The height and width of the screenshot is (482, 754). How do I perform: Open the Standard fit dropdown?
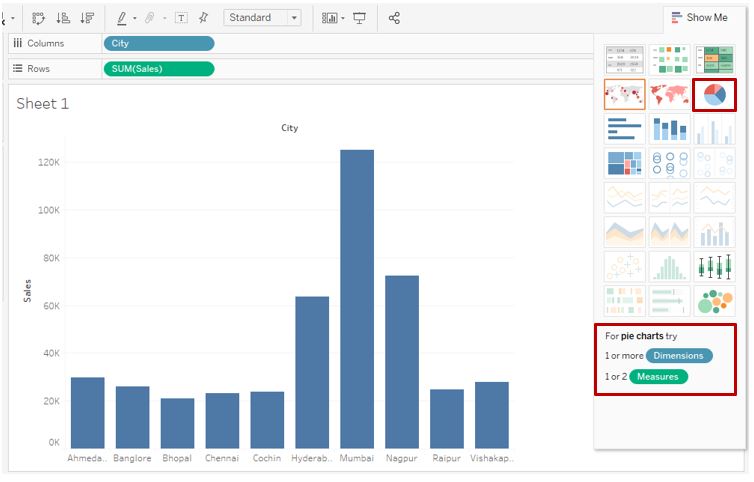coord(262,18)
